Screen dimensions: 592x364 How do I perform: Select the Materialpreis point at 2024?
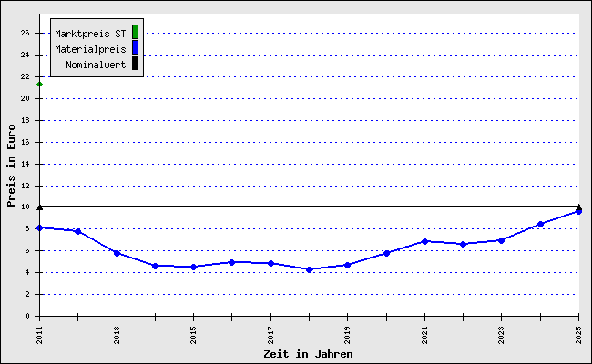[540, 225]
